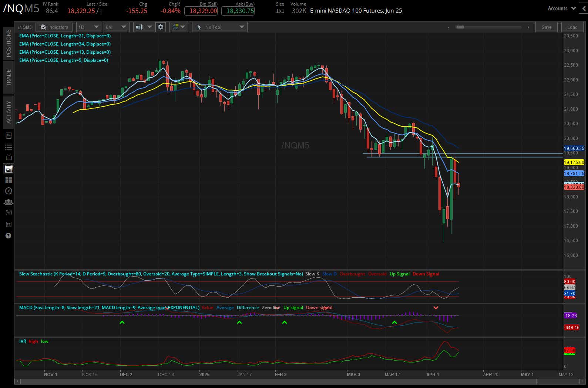The height and width of the screenshot is (388, 588).
Task: Click the horizontal chart scrollbar
Action: coord(278,381)
